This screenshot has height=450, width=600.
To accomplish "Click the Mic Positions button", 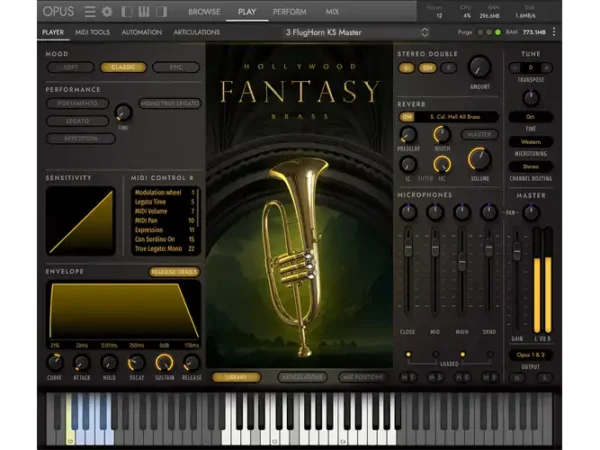I will point(363,377).
